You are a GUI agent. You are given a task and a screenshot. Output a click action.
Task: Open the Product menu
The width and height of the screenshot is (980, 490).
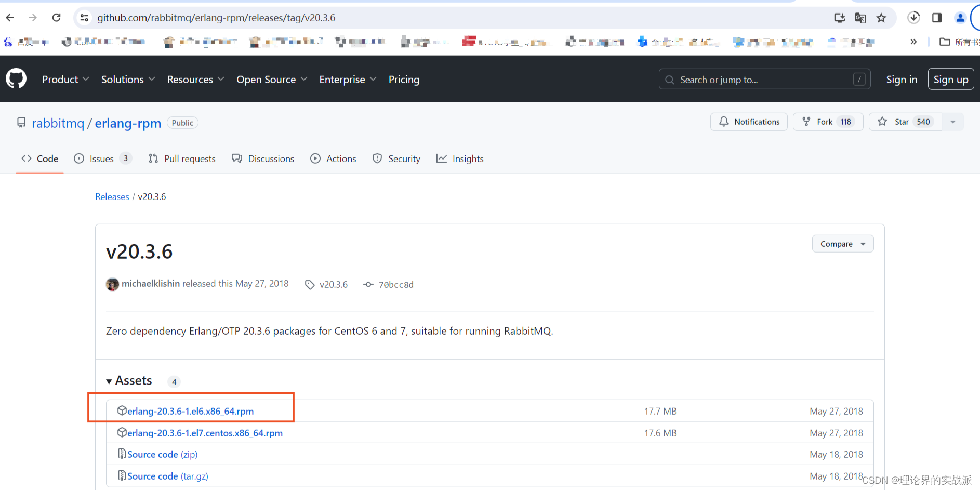(65, 80)
